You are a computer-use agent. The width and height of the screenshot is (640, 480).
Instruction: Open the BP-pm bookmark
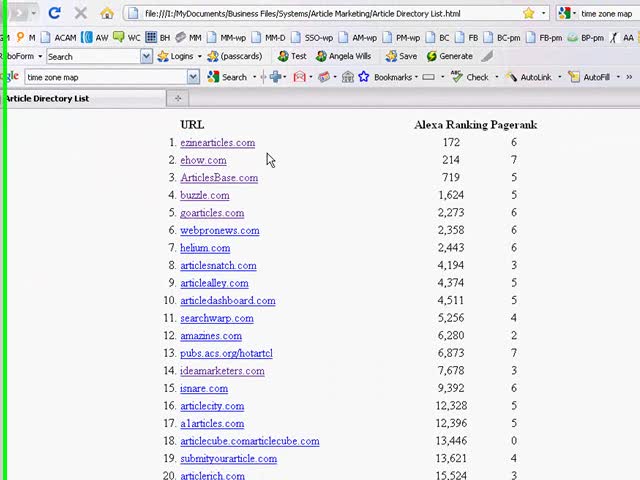[x=586, y=38]
